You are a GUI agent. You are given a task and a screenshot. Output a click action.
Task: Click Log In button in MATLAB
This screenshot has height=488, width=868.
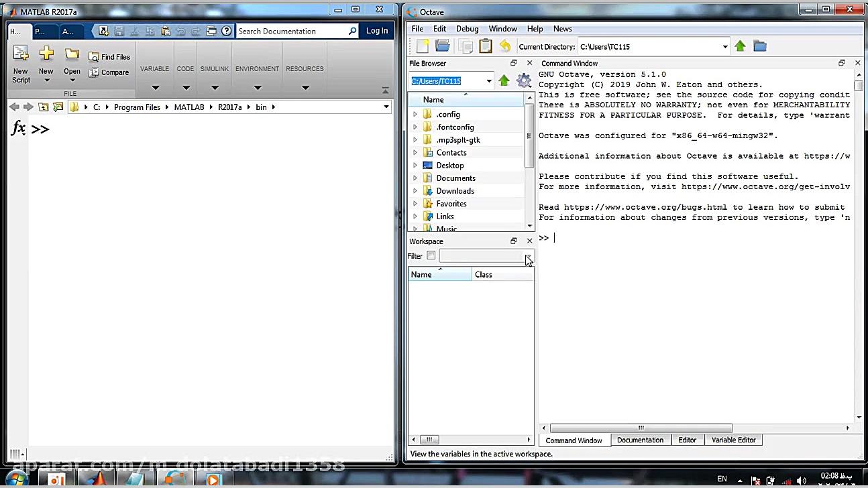click(x=377, y=31)
